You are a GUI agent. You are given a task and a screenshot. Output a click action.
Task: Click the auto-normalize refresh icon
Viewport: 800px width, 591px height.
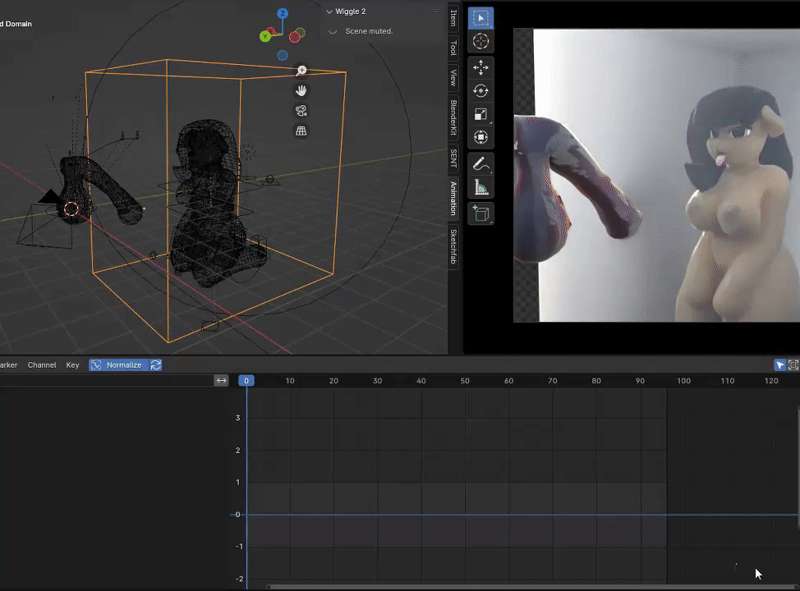tap(156, 365)
